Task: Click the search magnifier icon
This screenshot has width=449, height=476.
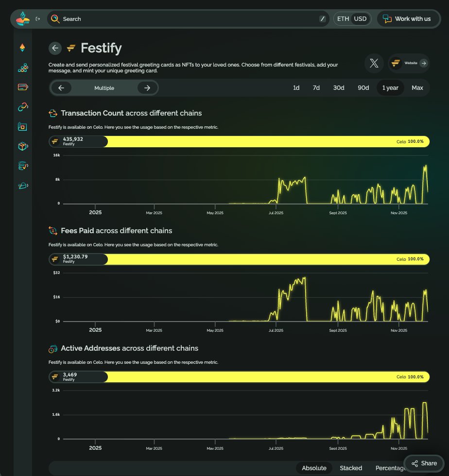Action: pos(55,19)
